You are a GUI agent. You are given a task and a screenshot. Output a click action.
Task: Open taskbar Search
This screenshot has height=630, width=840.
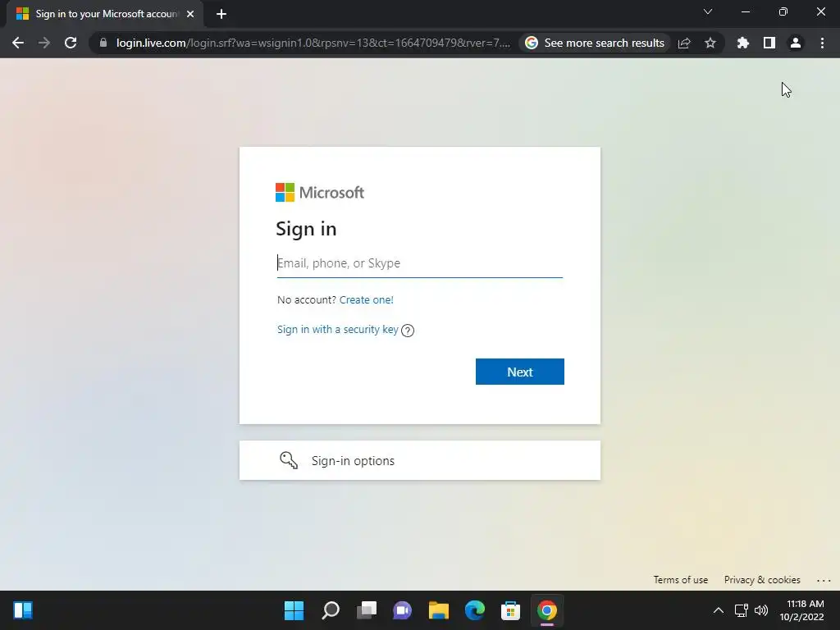331,610
